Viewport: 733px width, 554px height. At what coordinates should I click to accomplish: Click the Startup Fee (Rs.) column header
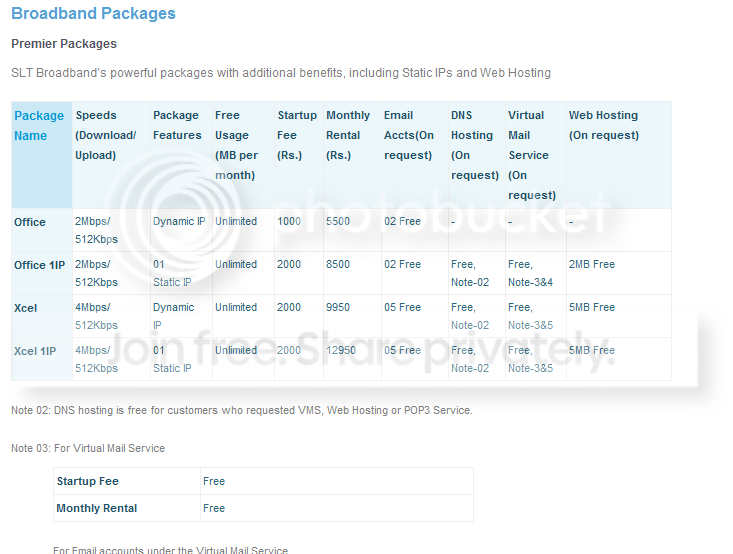[x=297, y=135]
